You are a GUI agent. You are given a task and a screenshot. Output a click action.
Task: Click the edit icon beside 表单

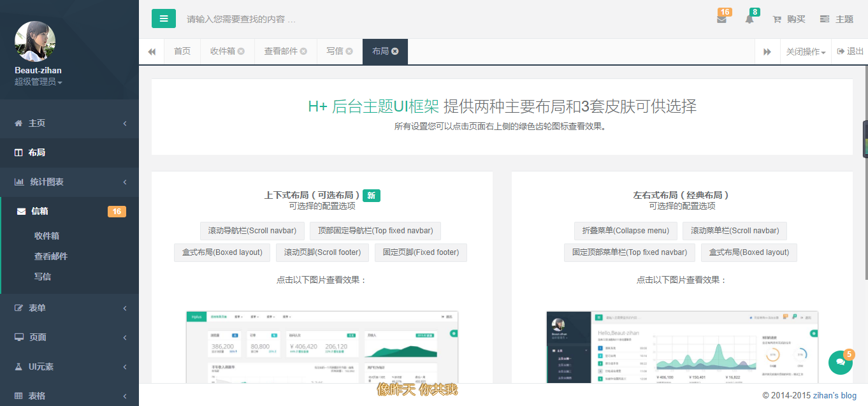(18, 308)
